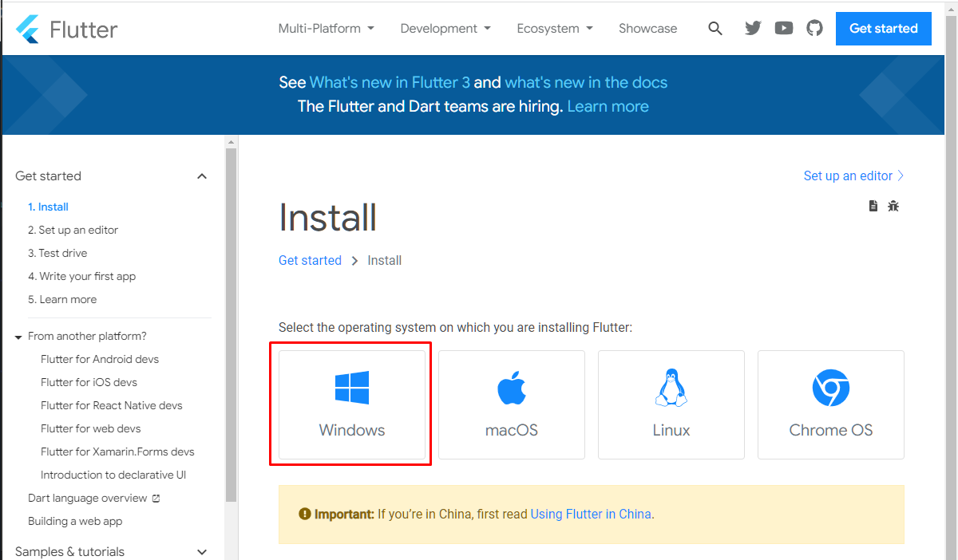Select 1. Install in the sidebar

pos(48,207)
